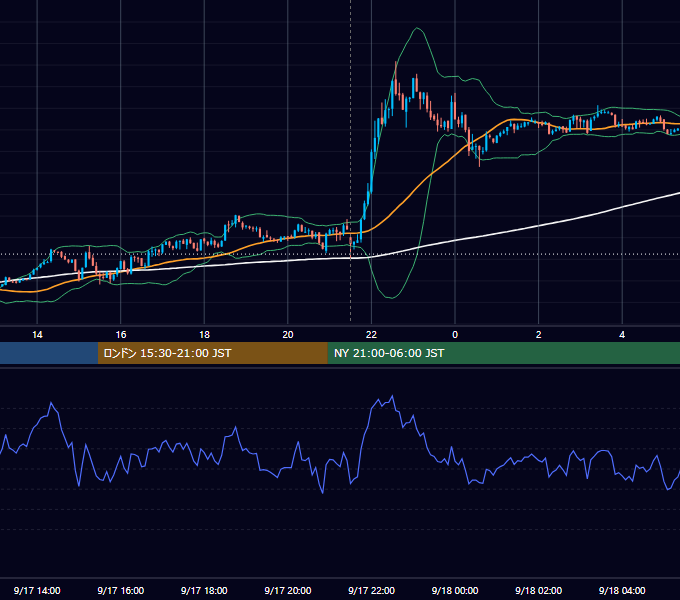Screen dimensions: 680x600
Task: Click the NY 21:00-06:00 JST session bar
Action: coord(503,353)
